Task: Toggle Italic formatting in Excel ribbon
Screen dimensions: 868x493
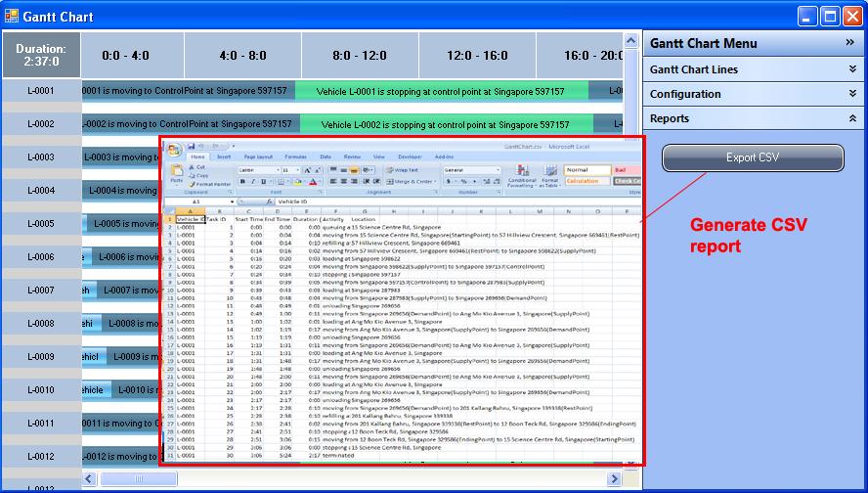Action: [x=253, y=182]
